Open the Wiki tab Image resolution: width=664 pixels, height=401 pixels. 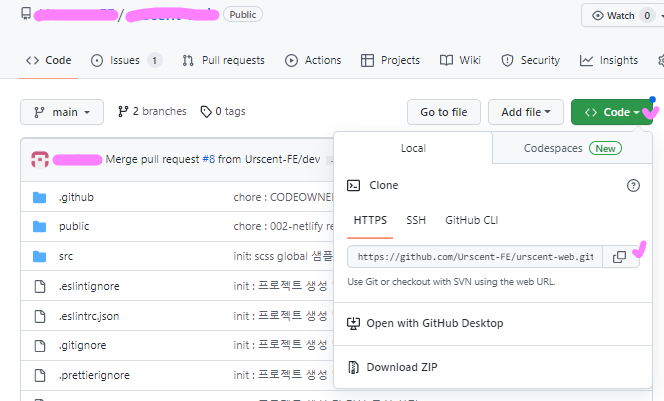pyautogui.click(x=460, y=61)
